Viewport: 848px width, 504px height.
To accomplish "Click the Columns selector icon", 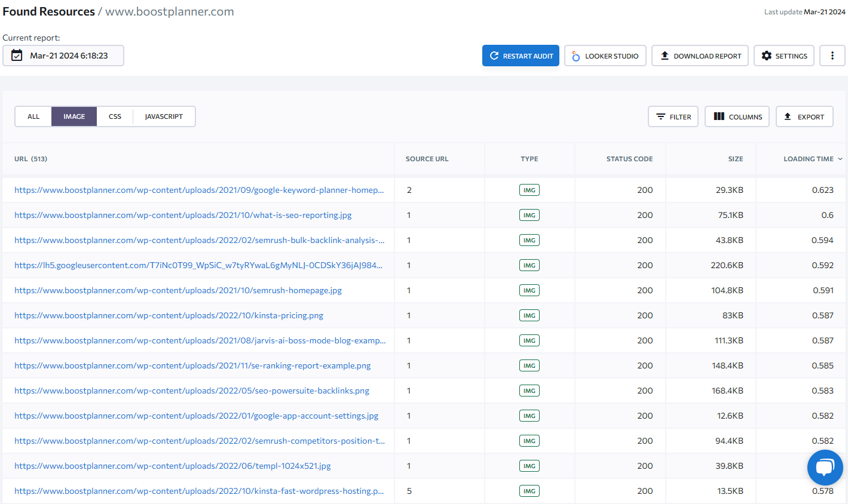I will (719, 116).
